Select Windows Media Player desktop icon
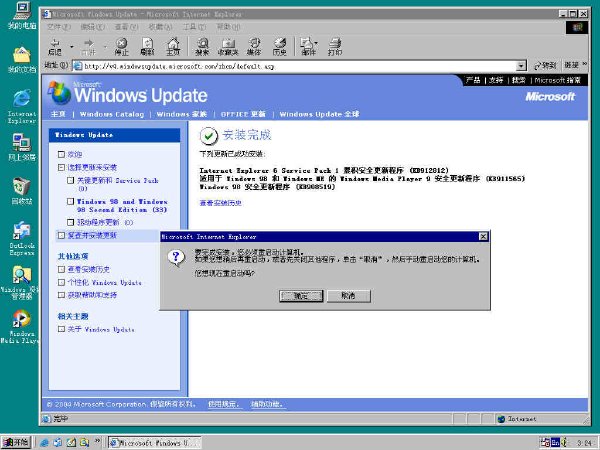 click(x=21, y=326)
